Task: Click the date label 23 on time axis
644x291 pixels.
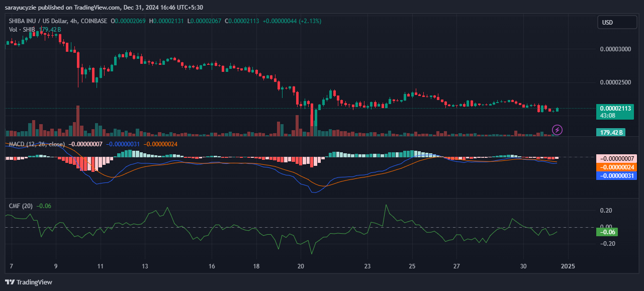Action: pos(367,266)
